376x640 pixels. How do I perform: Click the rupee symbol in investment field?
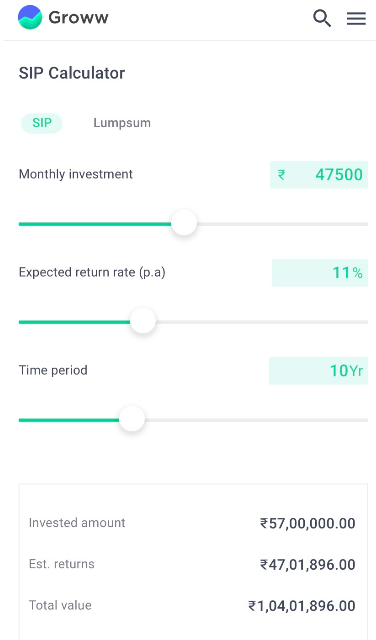[x=281, y=175]
